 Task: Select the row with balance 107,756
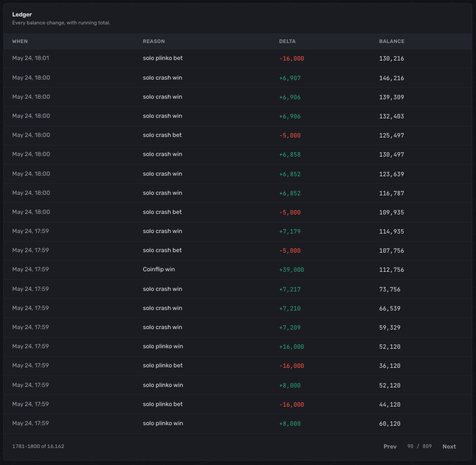coord(237,251)
